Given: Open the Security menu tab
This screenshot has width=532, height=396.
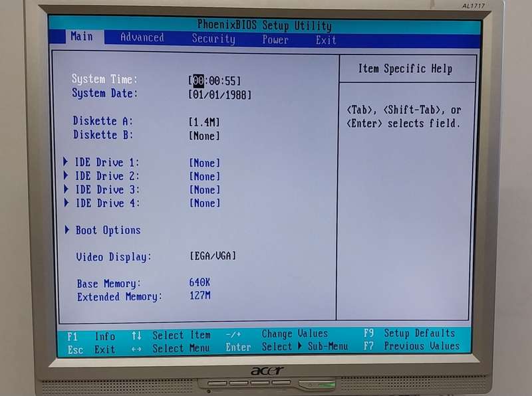Looking at the screenshot, I should coord(213,39).
